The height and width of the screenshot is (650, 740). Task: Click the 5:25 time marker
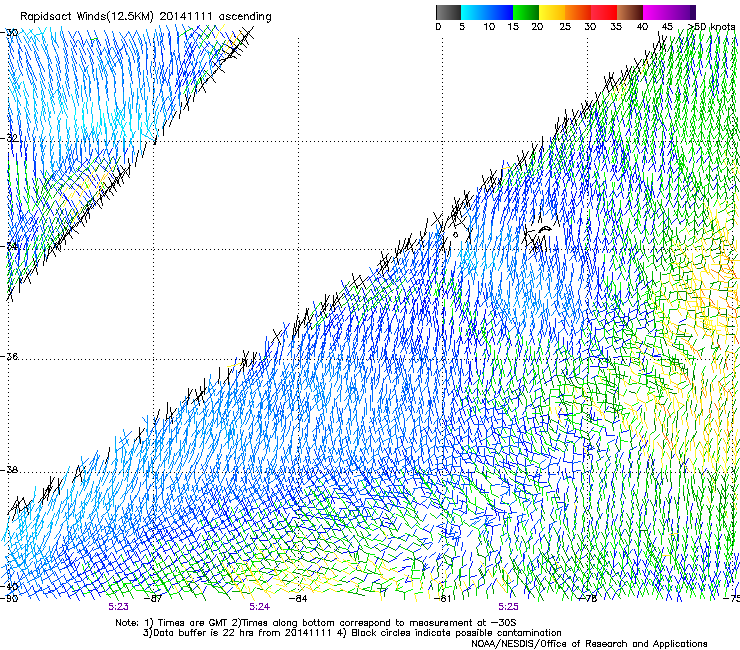[x=508, y=607]
